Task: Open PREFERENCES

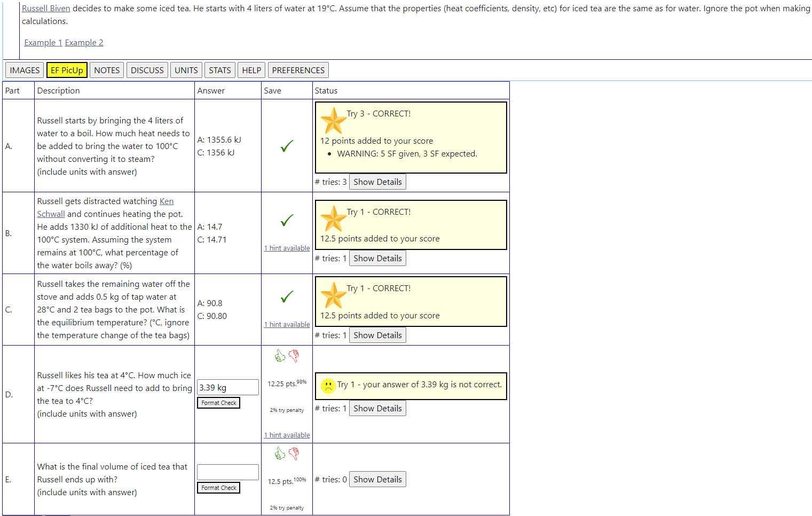Action: click(x=298, y=69)
